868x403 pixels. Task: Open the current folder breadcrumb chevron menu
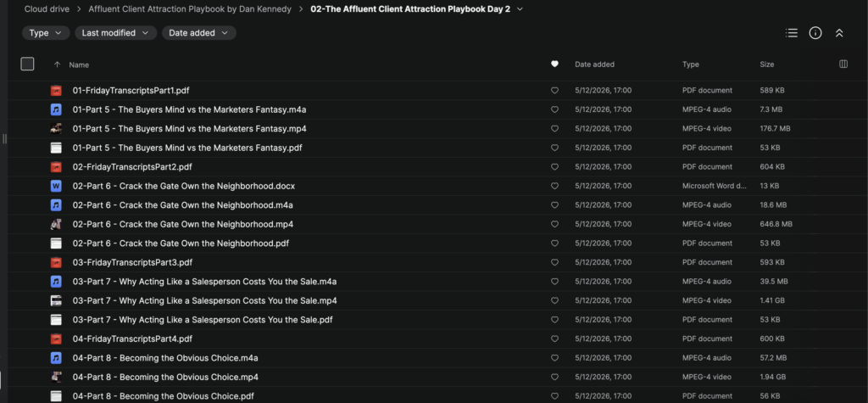[x=520, y=9]
